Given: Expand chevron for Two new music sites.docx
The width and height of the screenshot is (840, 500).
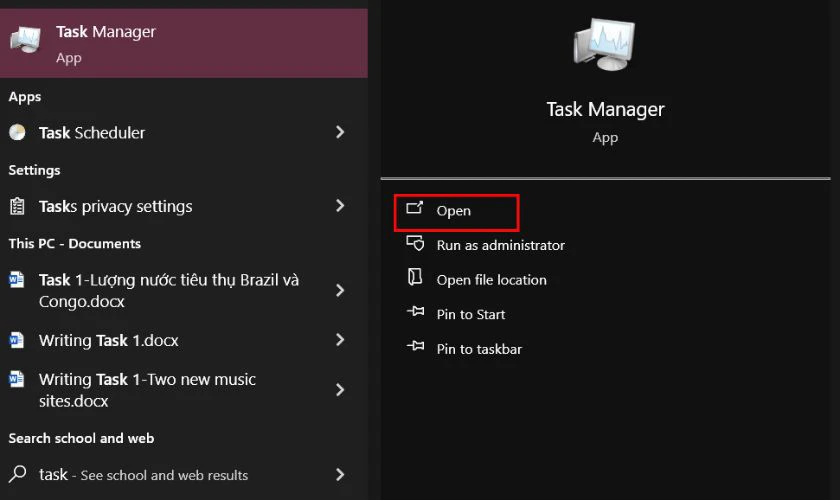Looking at the screenshot, I should [340, 390].
